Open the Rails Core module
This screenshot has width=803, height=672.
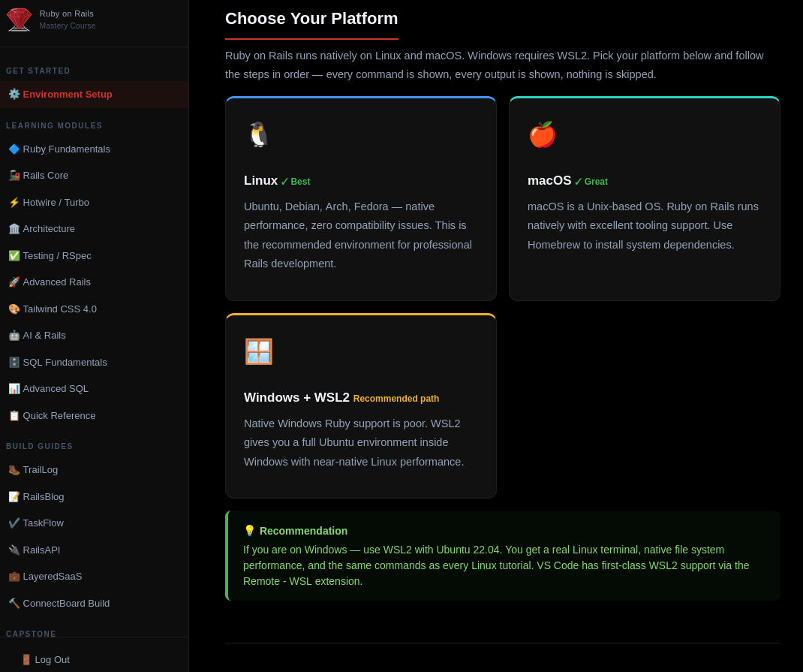point(95,176)
